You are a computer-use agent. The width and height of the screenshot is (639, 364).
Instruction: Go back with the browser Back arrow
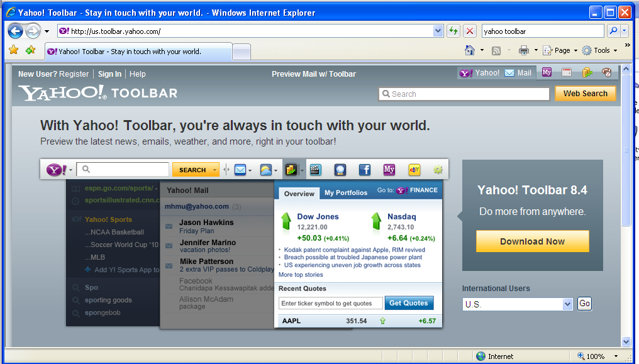16,31
